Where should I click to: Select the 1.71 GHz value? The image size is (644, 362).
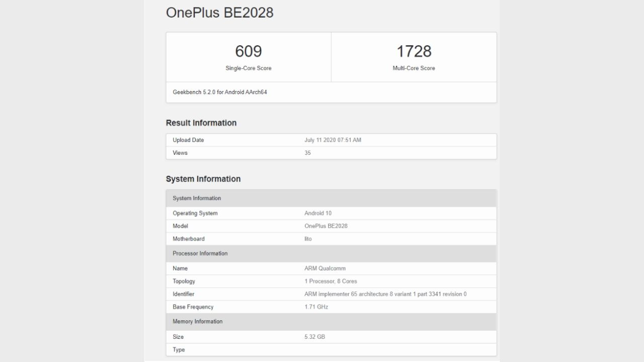316,307
